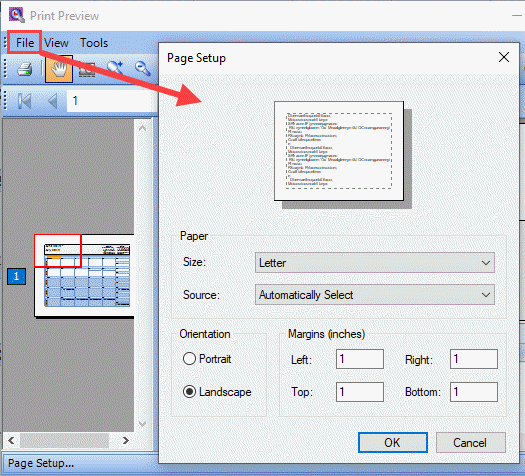Go to previous page arrow icon

coord(53,101)
